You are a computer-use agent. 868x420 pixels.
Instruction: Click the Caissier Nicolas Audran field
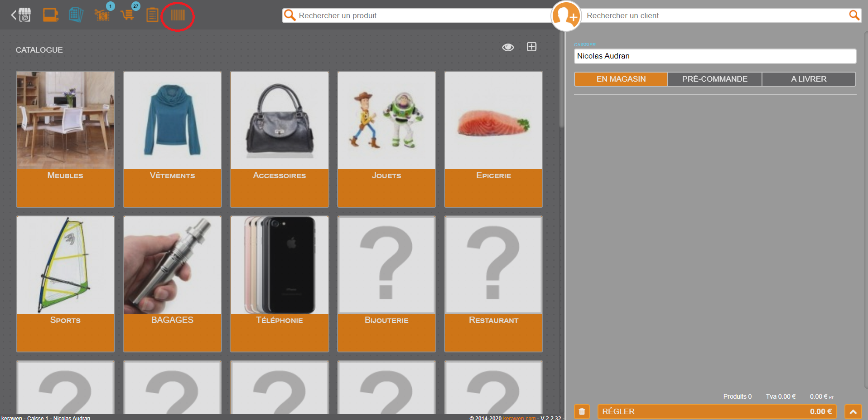(x=715, y=56)
